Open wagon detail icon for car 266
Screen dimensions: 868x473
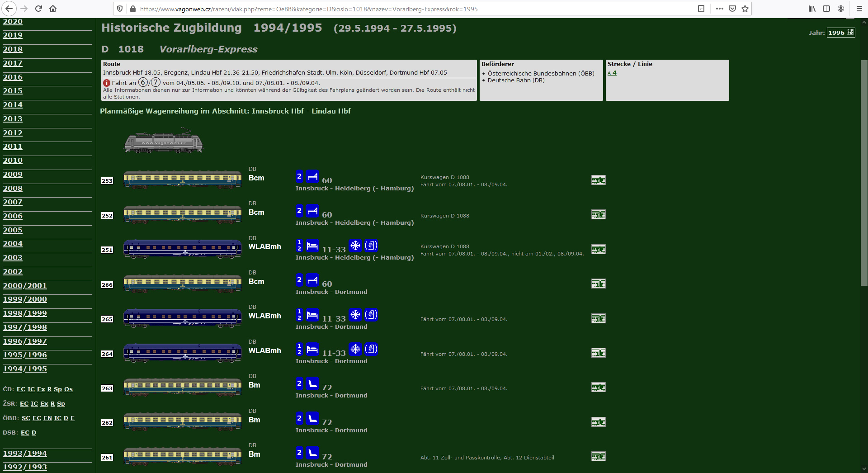(x=598, y=284)
